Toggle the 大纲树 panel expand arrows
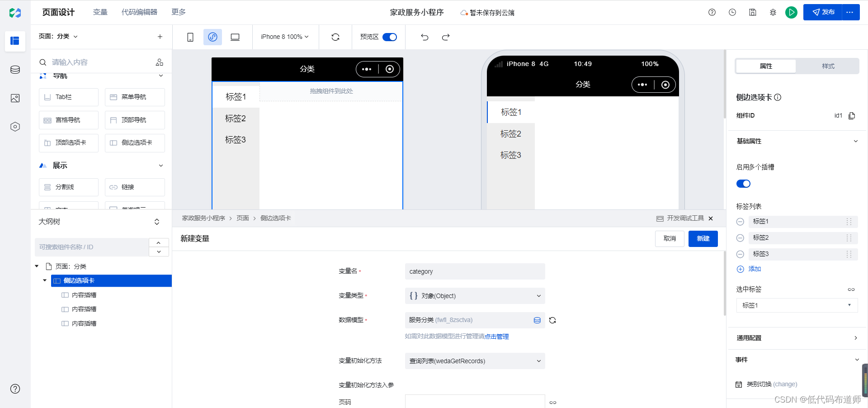Image resolution: width=868 pixels, height=408 pixels. 157,222
